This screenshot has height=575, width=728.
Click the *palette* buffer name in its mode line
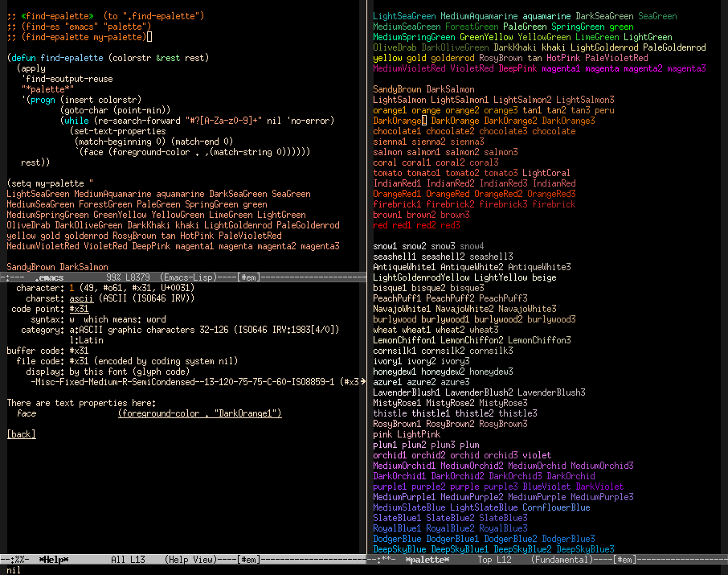427,560
